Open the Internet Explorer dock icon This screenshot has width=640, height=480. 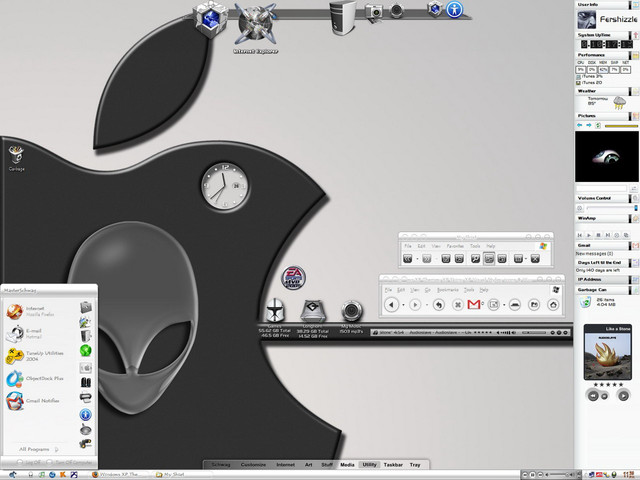tap(256, 25)
